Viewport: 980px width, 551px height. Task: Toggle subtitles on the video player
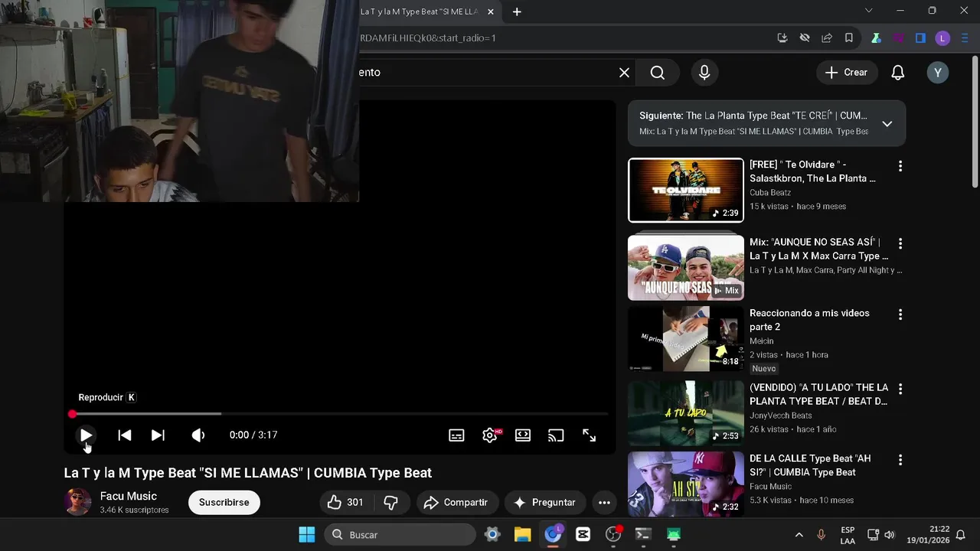[x=456, y=435]
